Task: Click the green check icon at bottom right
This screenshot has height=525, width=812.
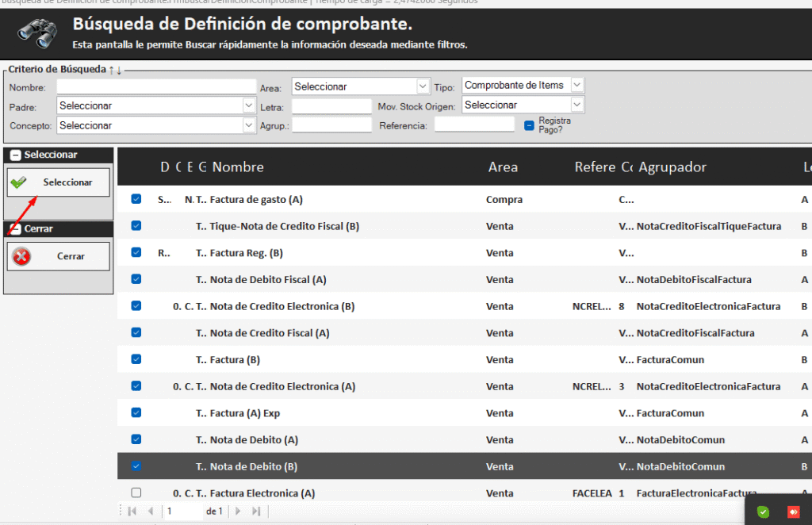Action: (x=763, y=512)
